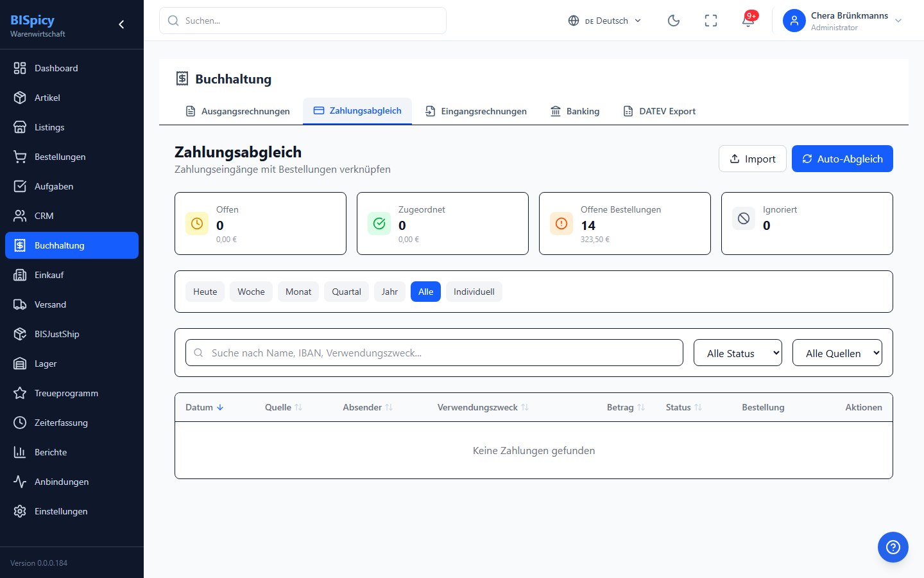Click the Offene Bestellungen card
The image size is (924, 578).
pyautogui.click(x=625, y=223)
